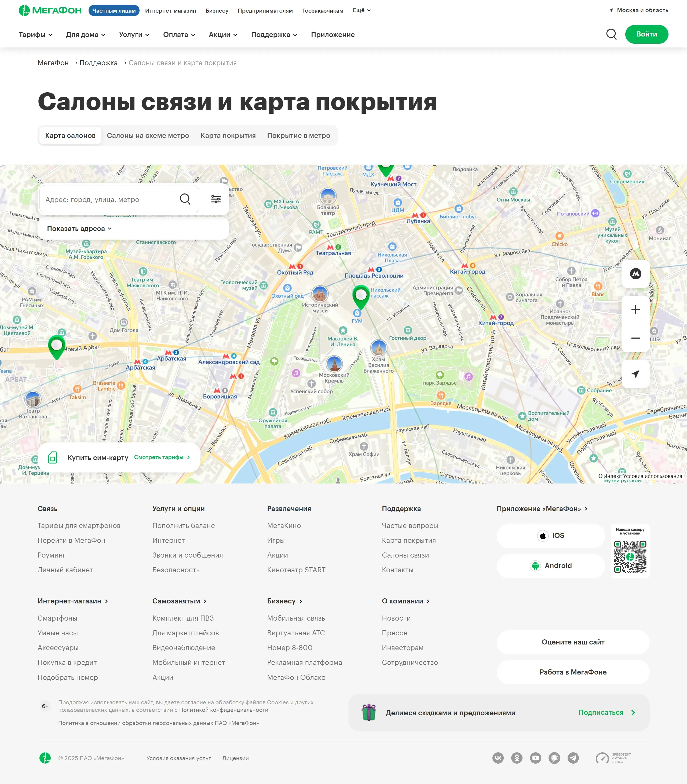The width and height of the screenshot is (687, 784).
Task: Click the location pin near Москва и область
Action: click(612, 10)
